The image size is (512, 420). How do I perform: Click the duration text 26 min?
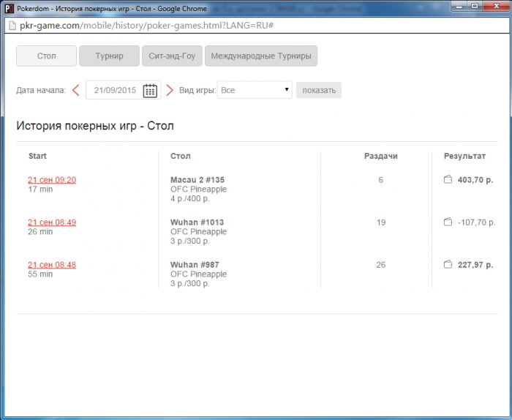(x=40, y=231)
